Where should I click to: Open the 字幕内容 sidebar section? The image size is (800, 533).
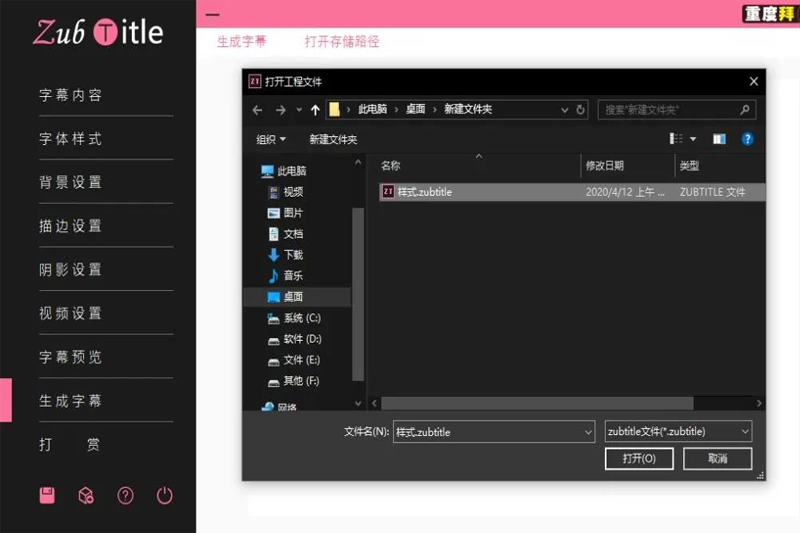click(70, 95)
